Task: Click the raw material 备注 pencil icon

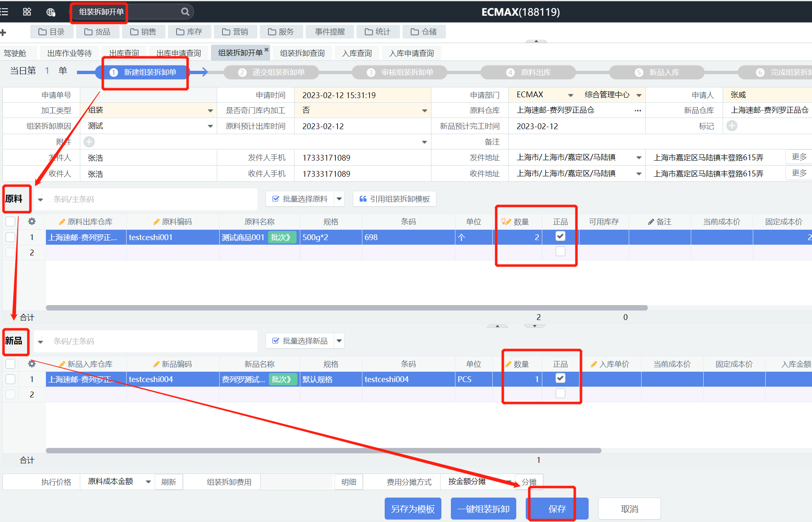Action: (x=651, y=222)
